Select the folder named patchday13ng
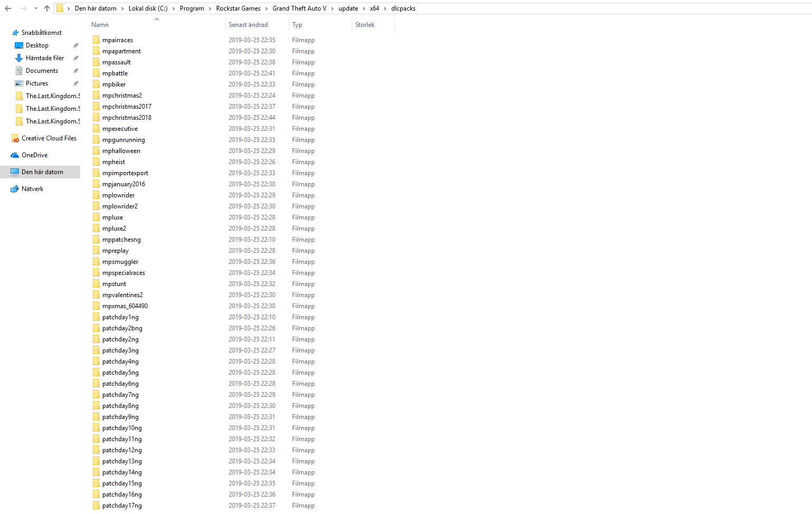 click(122, 461)
